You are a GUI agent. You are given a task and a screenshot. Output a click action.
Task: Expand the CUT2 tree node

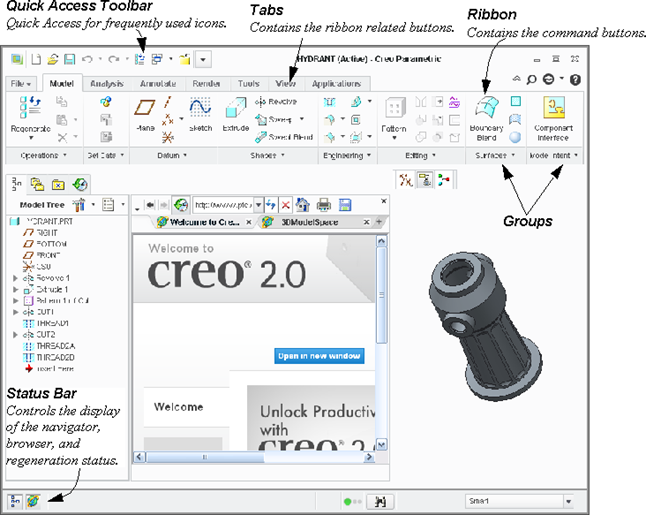tap(15, 335)
